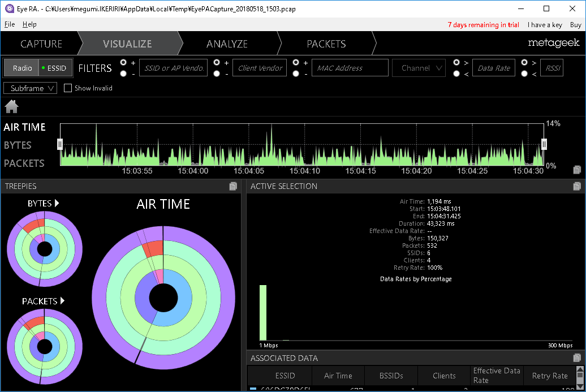Open the Help menu
Screen dimensions: 586x392
click(x=29, y=24)
